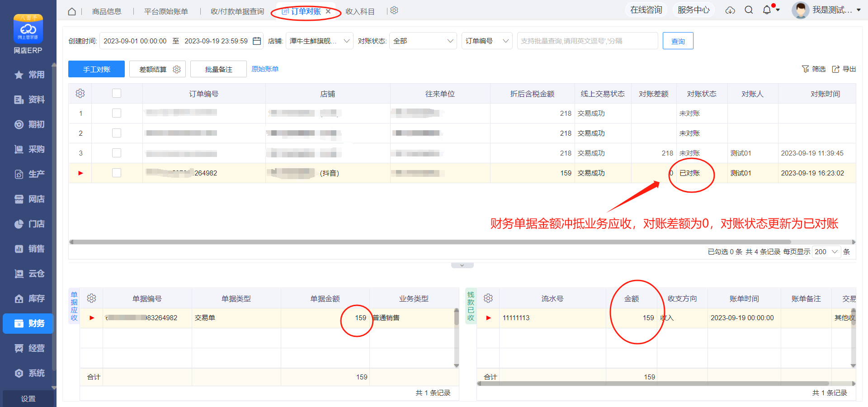
Task: Switch to the 收入科目 tab
Action: click(360, 11)
